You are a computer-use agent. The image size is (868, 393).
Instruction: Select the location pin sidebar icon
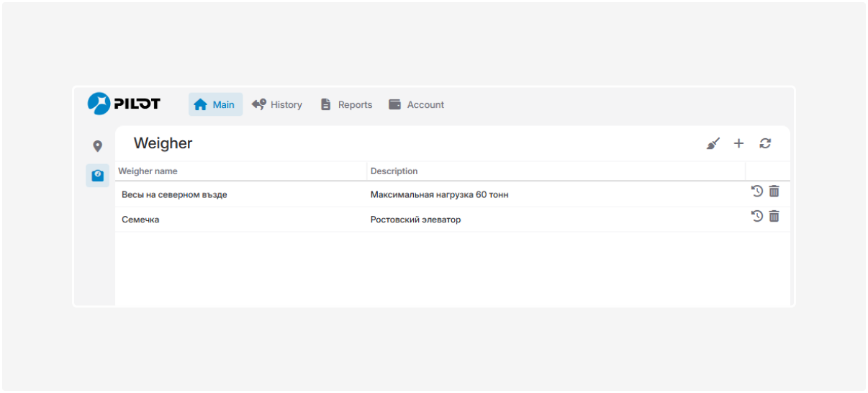click(98, 146)
